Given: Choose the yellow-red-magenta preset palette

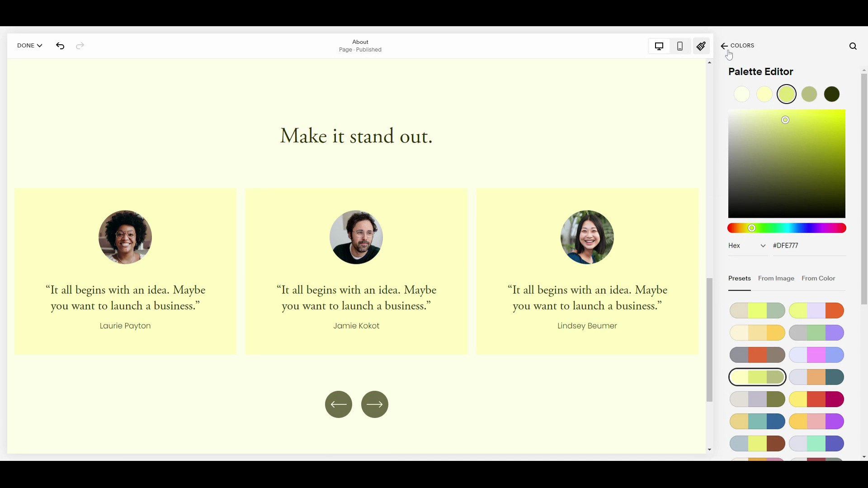Looking at the screenshot, I should click(816, 399).
